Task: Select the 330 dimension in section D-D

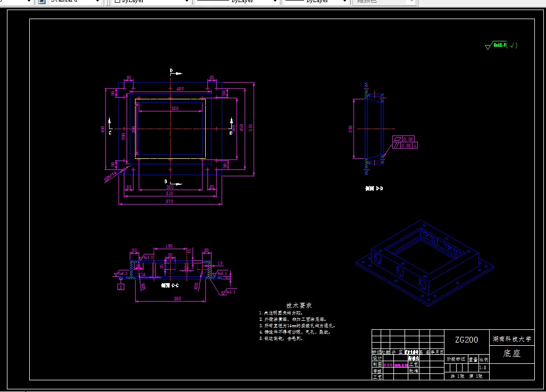Action: coord(350,129)
